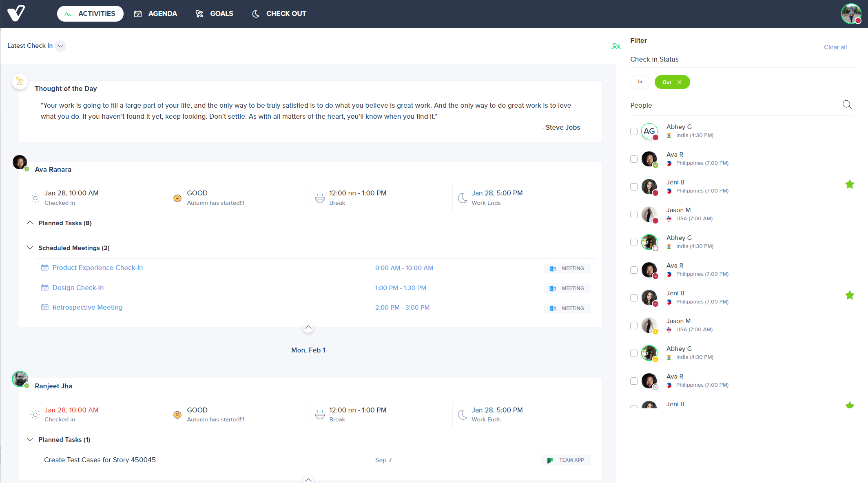This screenshot has width=868, height=483.
Task: Tick the checkbox next to first Jason M
Action: click(x=634, y=215)
